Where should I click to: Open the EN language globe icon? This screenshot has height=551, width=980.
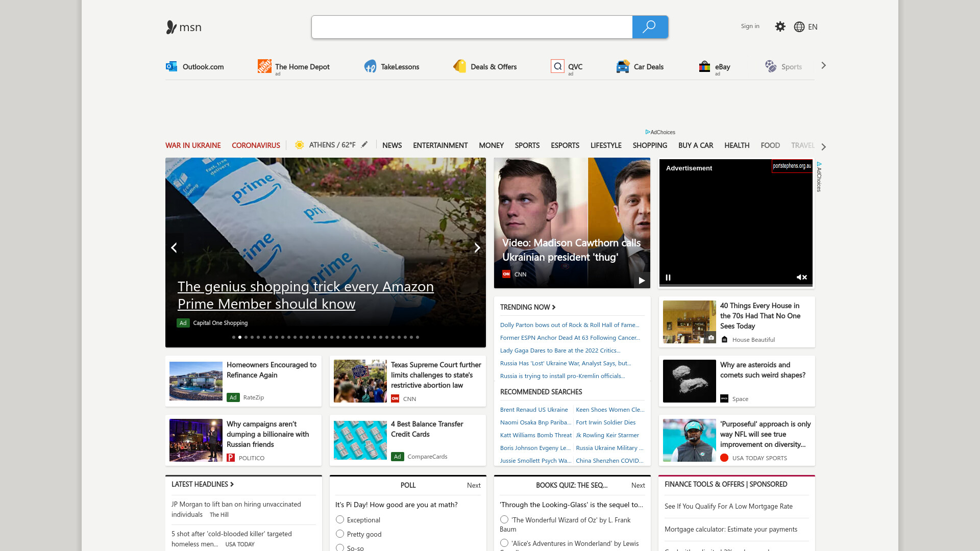(799, 27)
